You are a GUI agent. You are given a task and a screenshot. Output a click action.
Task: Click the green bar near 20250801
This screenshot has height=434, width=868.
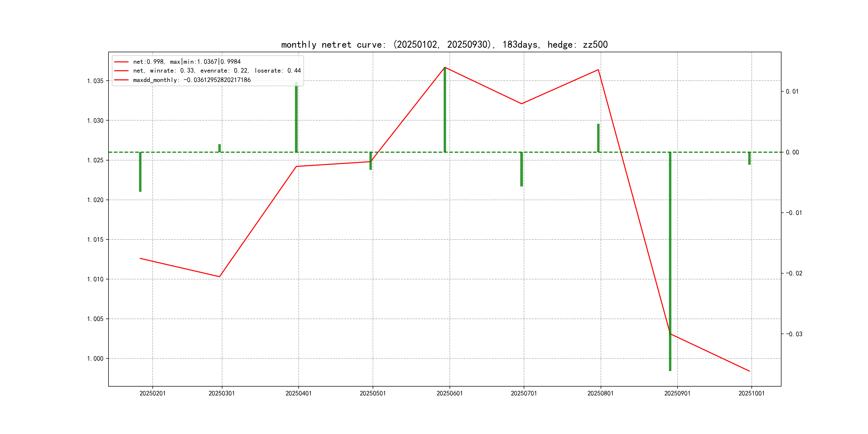point(598,138)
